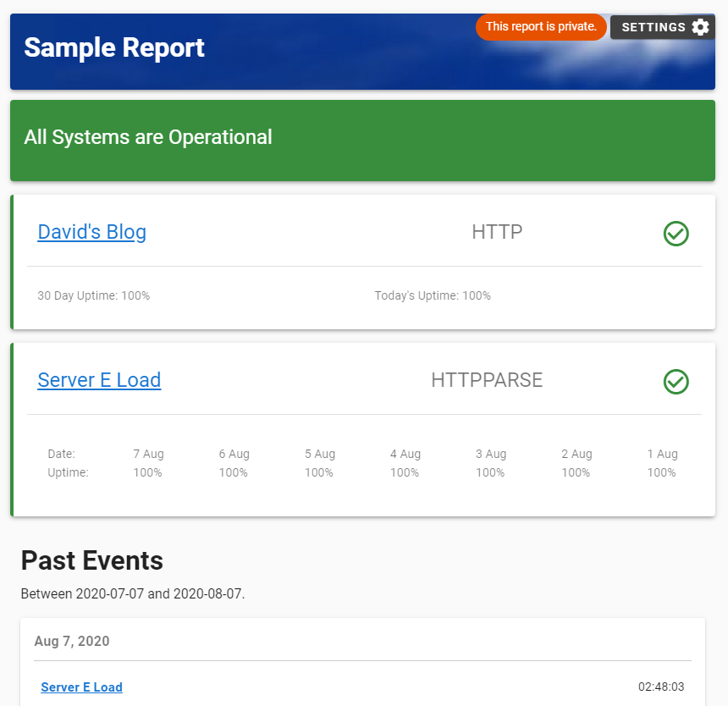
Task: Click Today's Uptime value
Action: [433, 295]
